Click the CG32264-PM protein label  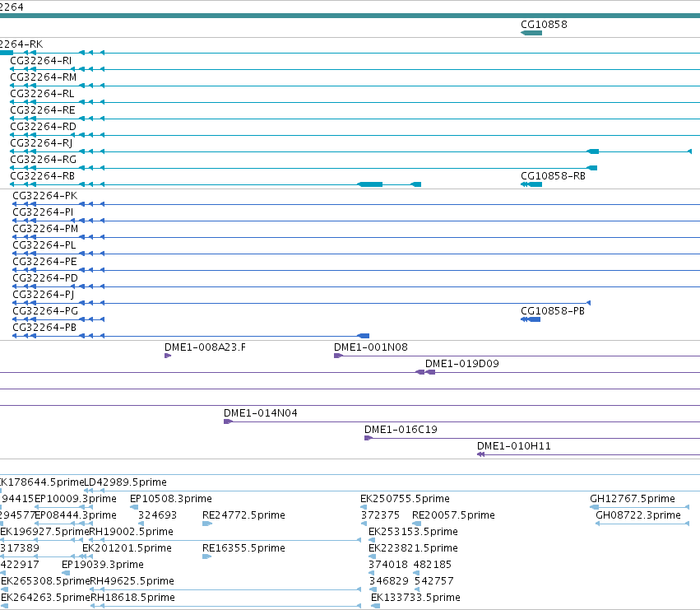(45, 229)
